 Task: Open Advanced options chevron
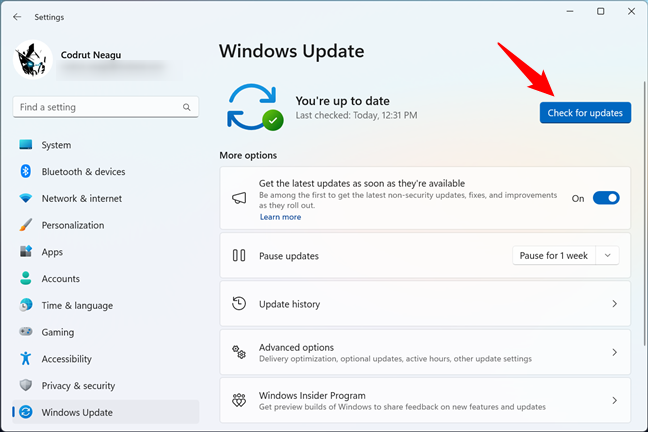[615, 352]
